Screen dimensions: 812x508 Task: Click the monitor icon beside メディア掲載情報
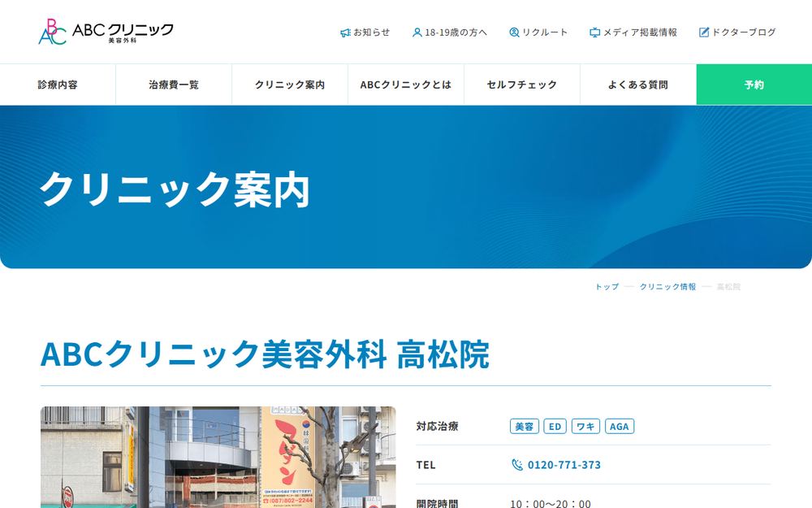point(595,33)
